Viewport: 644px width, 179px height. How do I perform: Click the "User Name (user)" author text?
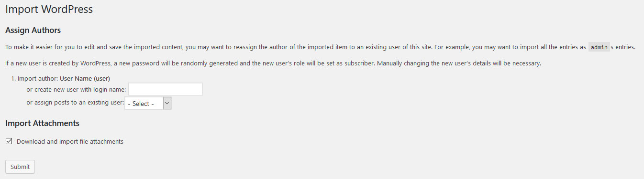[x=85, y=78]
